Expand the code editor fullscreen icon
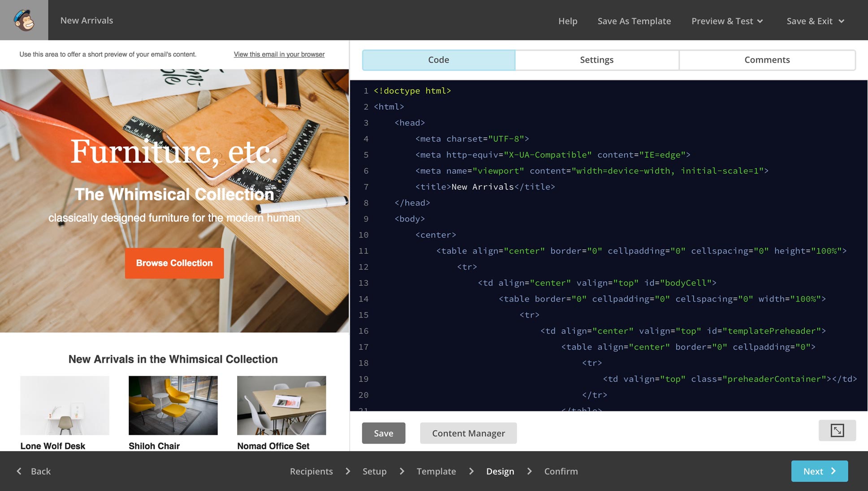Screen dimensions: 868x491 (837, 431)
